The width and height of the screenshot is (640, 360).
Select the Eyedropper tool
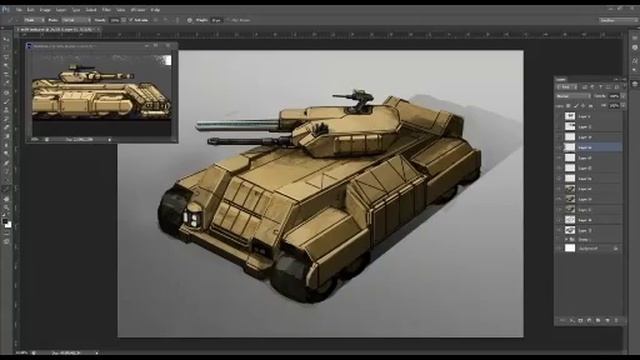[6, 83]
